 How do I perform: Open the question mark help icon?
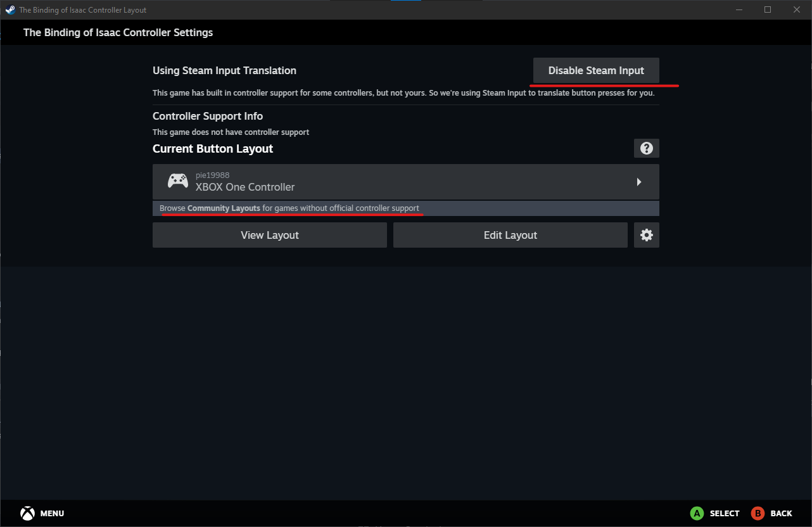click(646, 148)
